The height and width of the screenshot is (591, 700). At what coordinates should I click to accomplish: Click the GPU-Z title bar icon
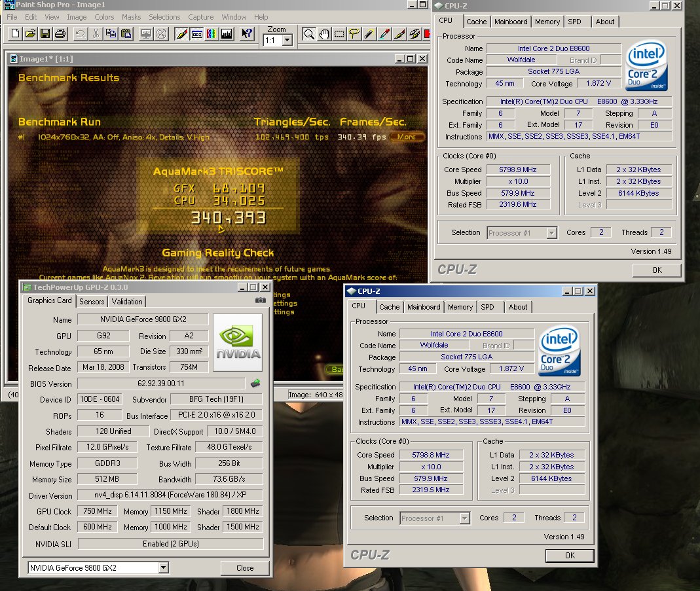(28, 287)
